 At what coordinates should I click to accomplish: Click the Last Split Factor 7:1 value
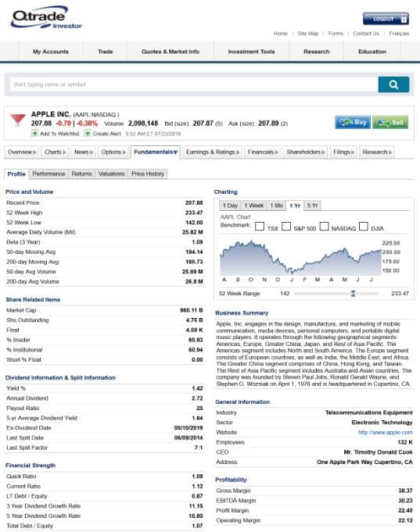click(x=199, y=448)
